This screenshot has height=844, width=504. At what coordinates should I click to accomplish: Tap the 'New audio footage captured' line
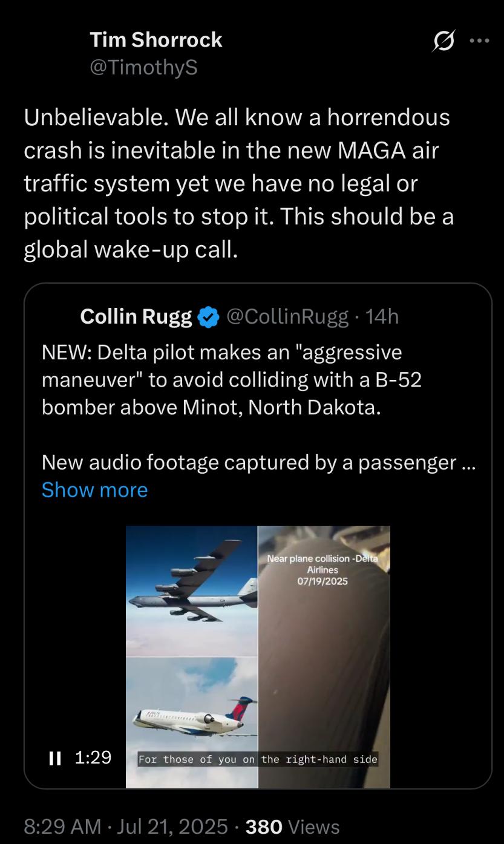[248, 462]
